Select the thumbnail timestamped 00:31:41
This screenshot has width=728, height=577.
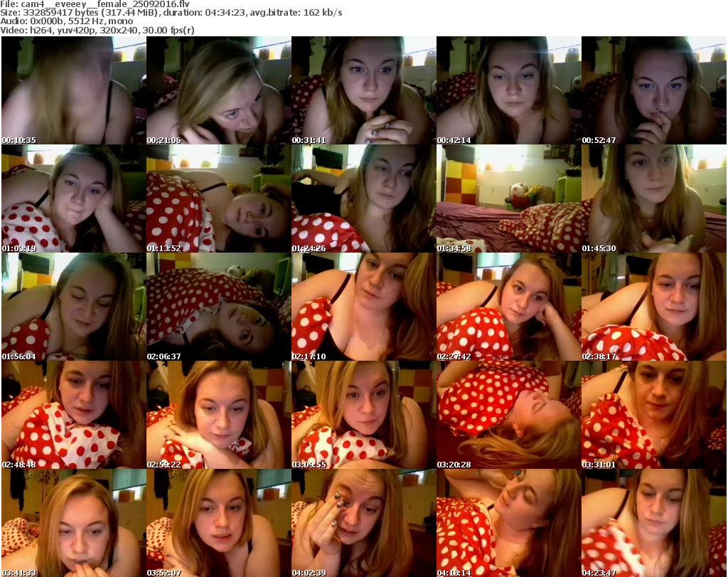pyautogui.click(x=364, y=90)
